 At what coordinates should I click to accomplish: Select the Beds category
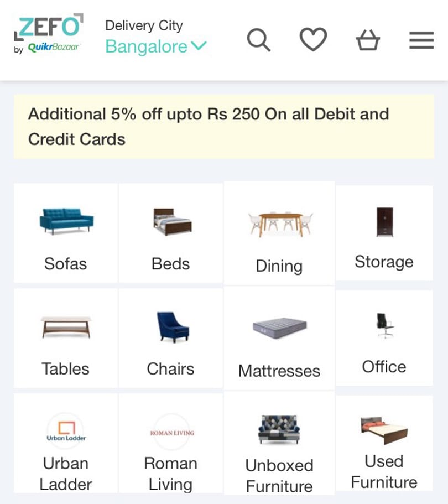[171, 233]
